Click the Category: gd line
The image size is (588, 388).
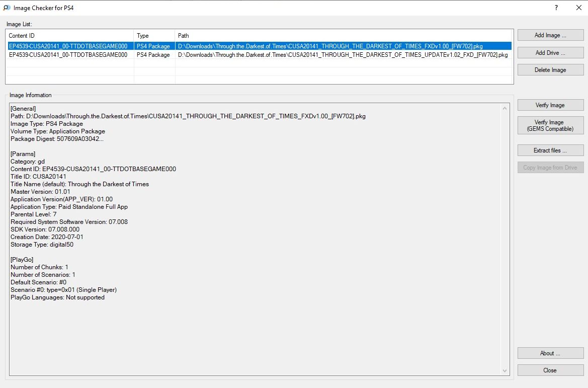point(27,162)
